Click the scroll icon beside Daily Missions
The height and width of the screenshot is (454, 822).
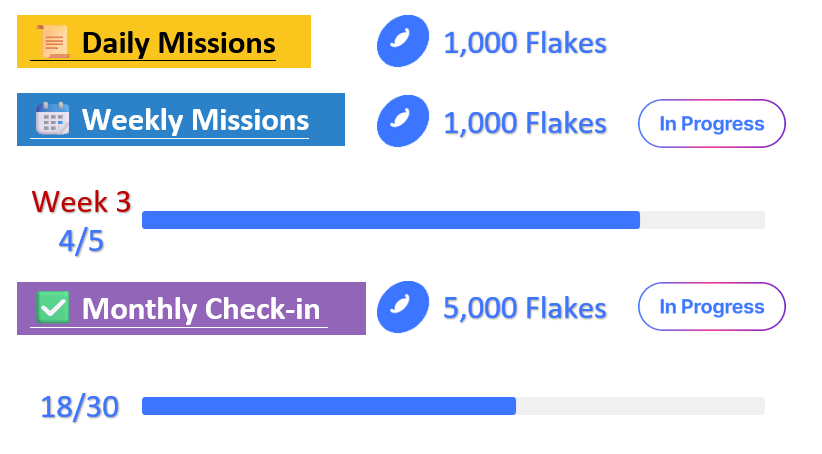click(53, 43)
